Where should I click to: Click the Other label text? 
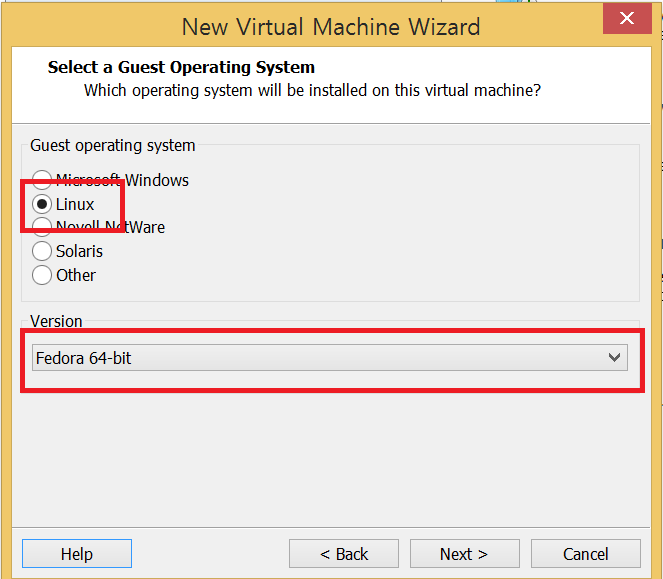(76, 275)
